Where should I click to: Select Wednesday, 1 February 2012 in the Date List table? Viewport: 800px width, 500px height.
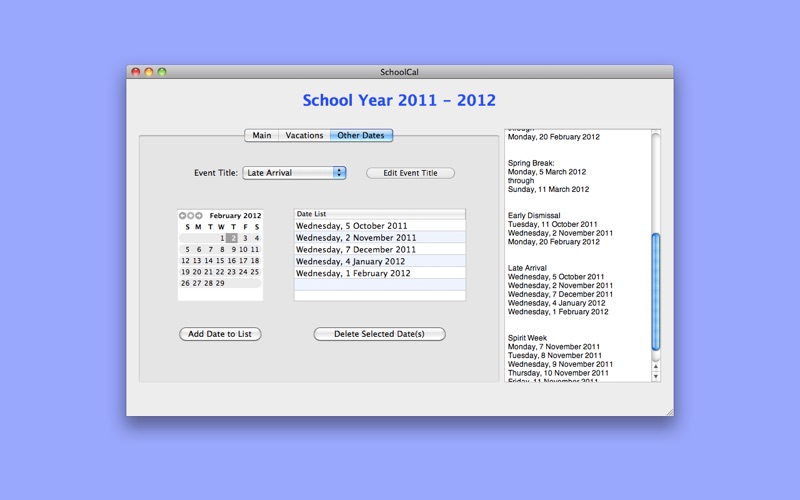tap(380, 273)
